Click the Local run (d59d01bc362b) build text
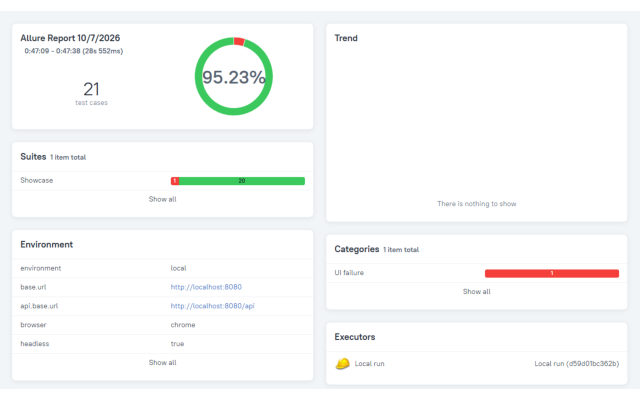The width and height of the screenshot is (640, 400). [577, 364]
